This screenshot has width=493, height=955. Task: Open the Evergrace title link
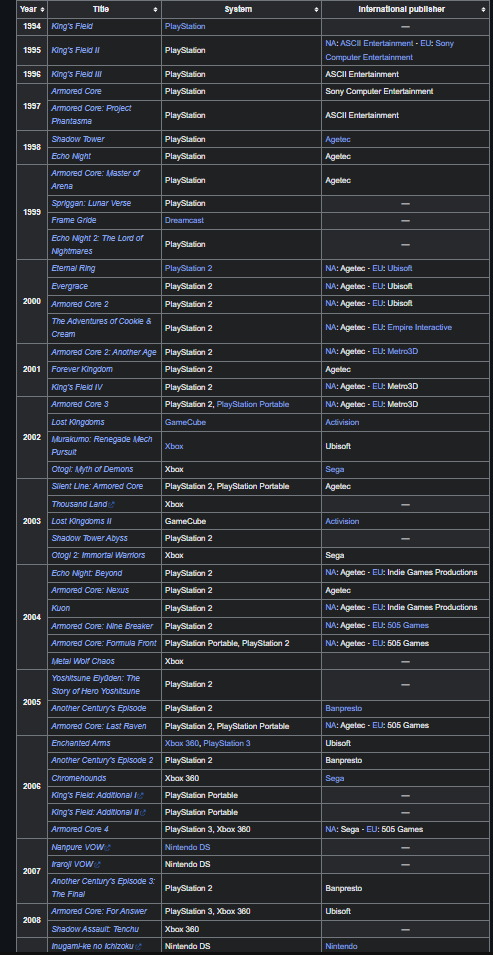pos(70,286)
